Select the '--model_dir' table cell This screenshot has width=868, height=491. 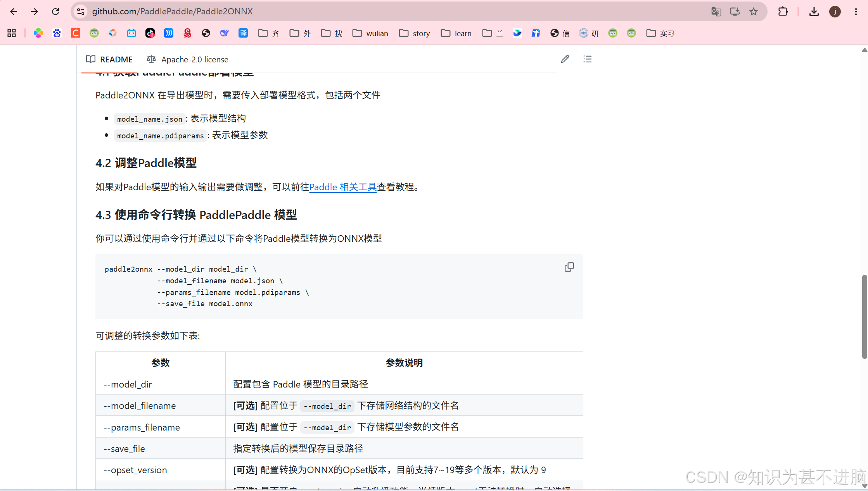(161, 384)
